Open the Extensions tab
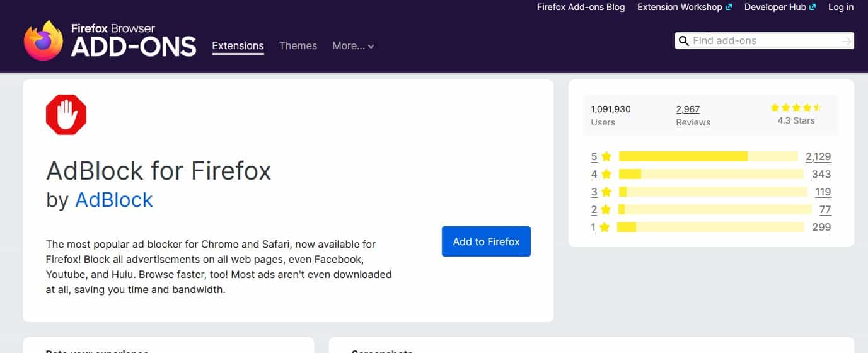This screenshot has height=353, width=868. [x=238, y=46]
